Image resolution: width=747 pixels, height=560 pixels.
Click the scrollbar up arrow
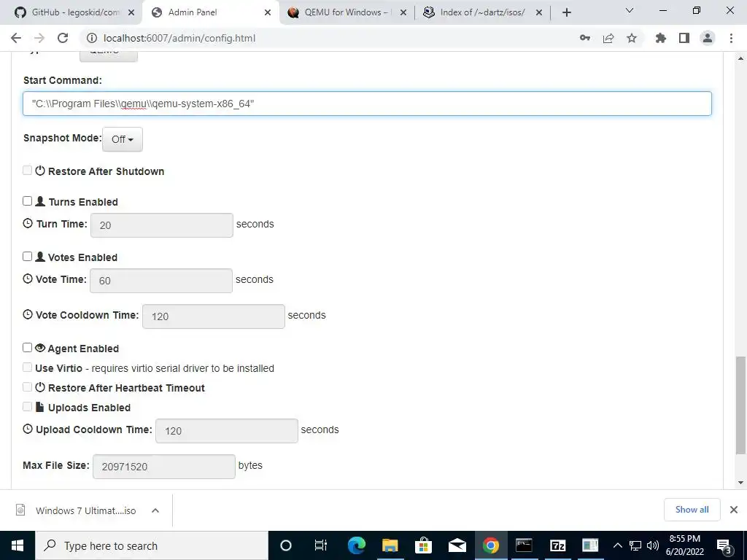pos(740,58)
